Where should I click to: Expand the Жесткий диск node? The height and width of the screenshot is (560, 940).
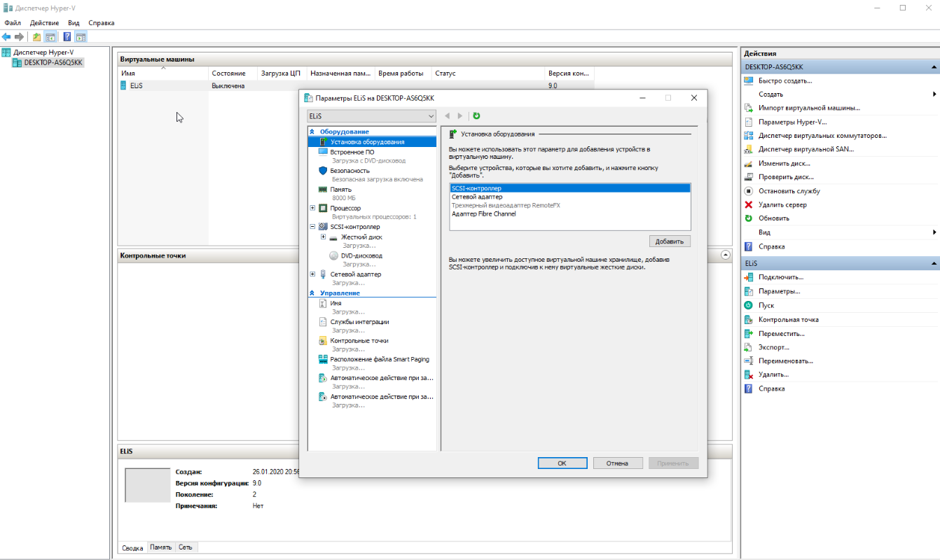(x=323, y=237)
